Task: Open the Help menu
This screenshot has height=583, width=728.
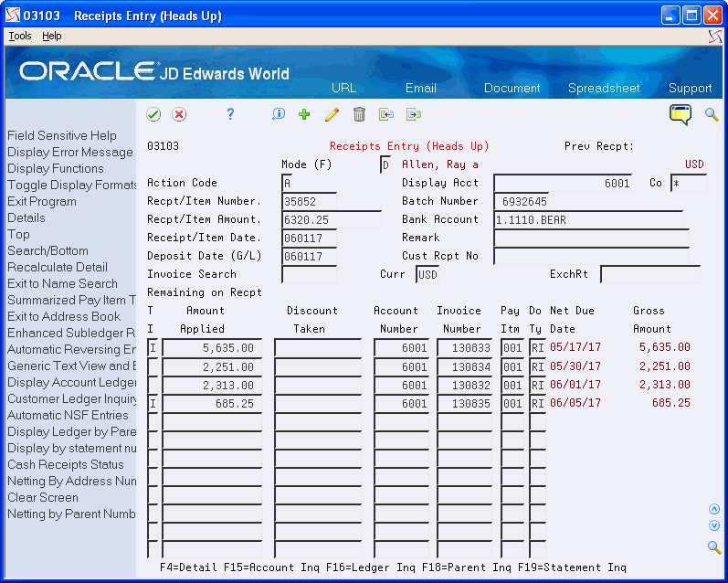Action: (x=51, y=36)
